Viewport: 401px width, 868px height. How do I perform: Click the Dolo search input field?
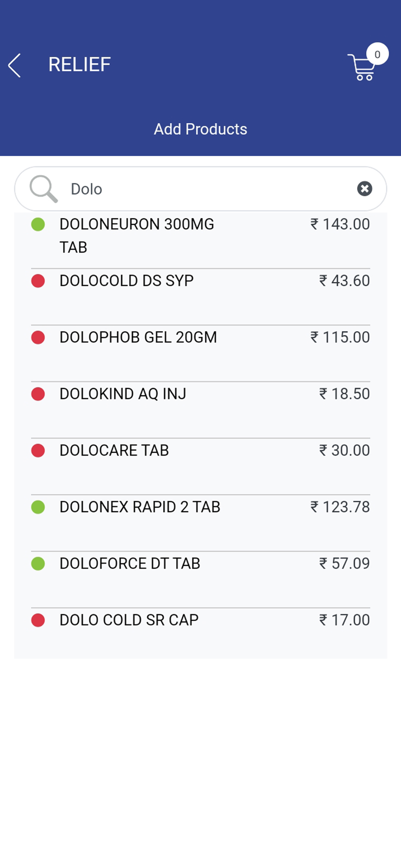[208, 189]
